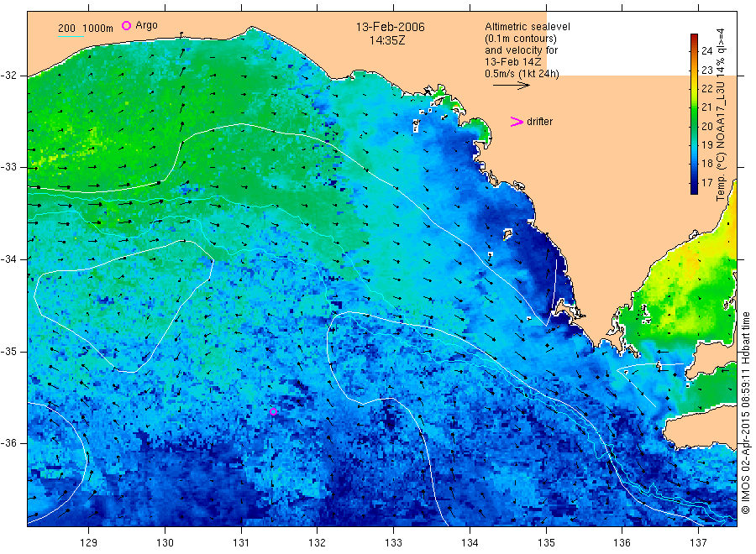
Task: Click the '200 1000m' depth legend text
Action: click(86, 29)
